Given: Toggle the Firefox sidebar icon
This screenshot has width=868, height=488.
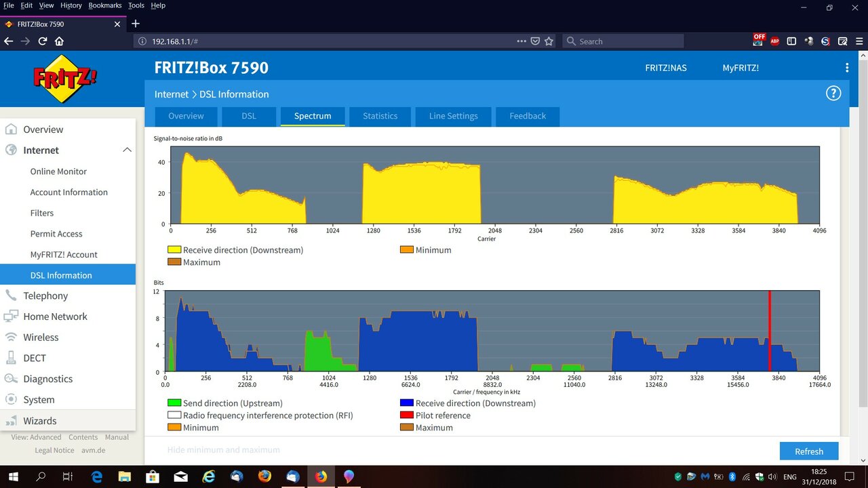Looking at the screenshot, I should [x=791, y=41].
